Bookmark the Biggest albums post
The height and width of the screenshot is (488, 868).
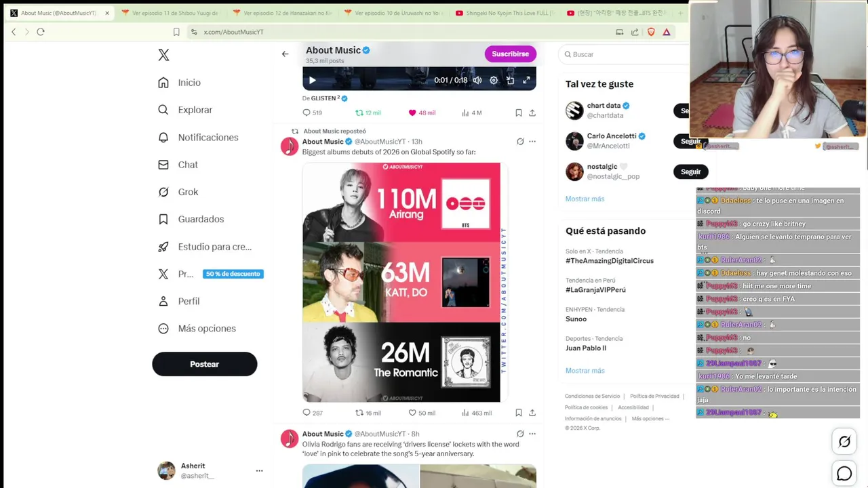(518, 413)
